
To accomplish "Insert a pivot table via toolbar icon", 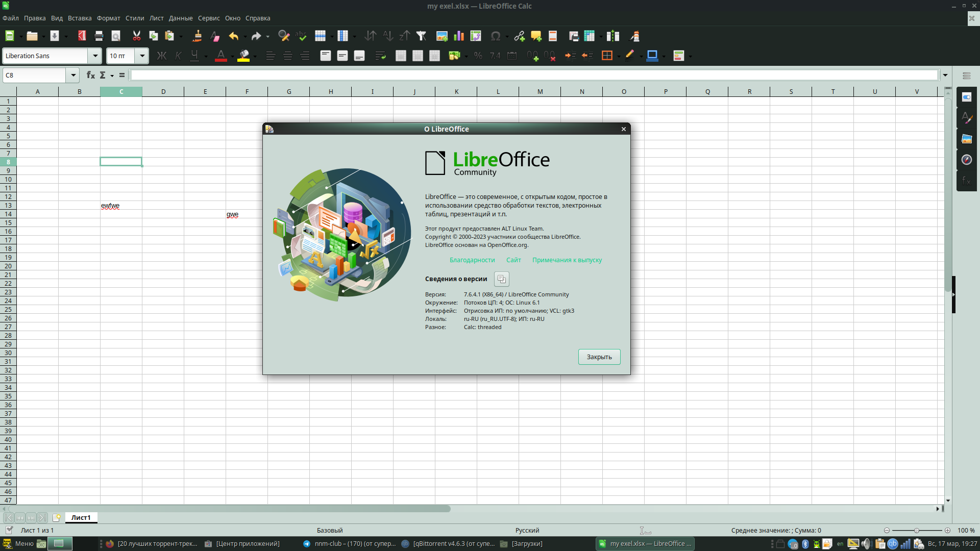I will coord(476,36).
